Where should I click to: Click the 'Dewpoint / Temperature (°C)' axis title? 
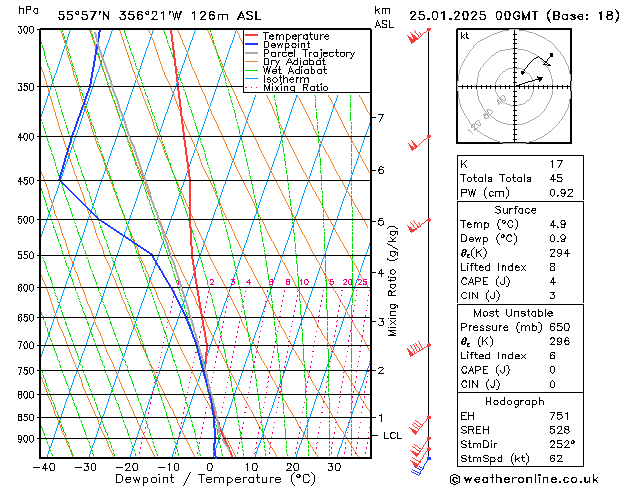tap(215, 479)
